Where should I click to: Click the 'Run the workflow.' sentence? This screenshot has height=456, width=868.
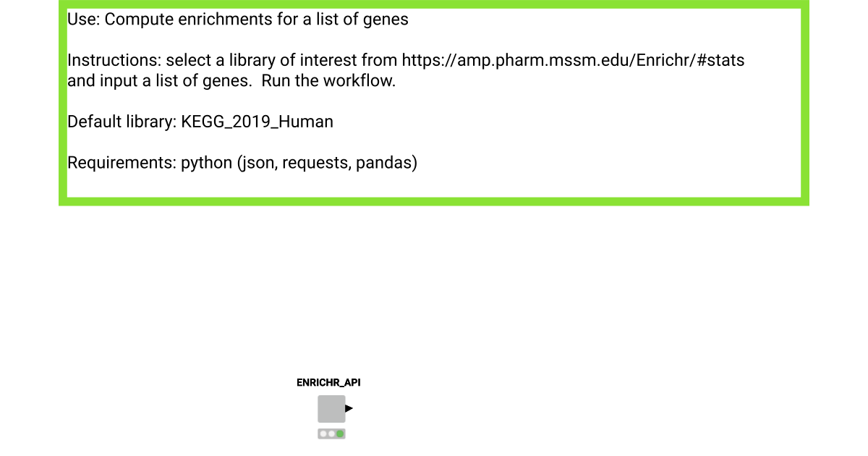coord(328,80)
